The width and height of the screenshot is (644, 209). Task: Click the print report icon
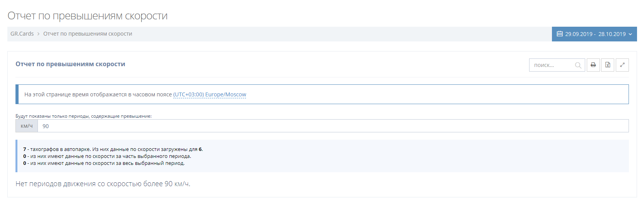point(593,65)
